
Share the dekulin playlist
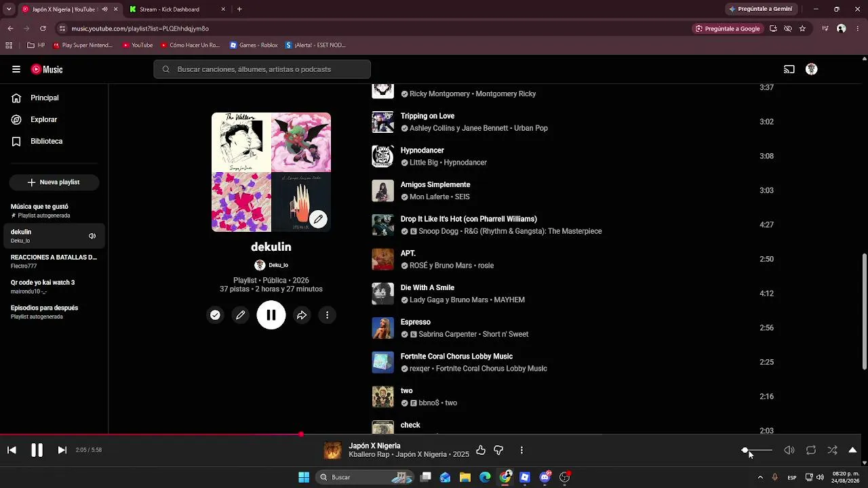coord(302,315)
